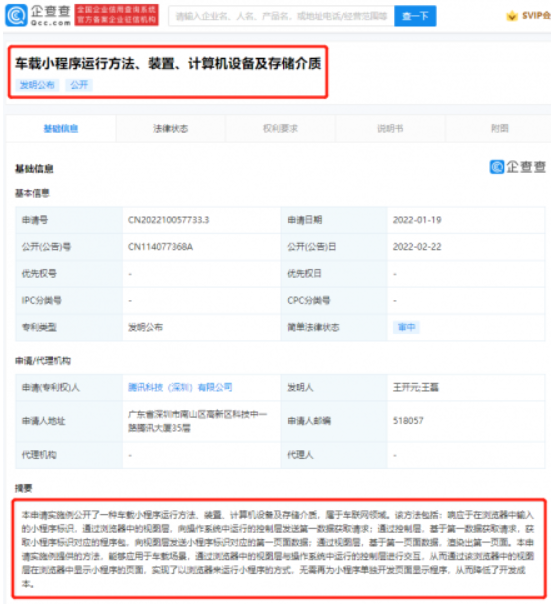Screen dimensions: 551x604
Task: Click the SVIP crown icon
Action: pos(512,16)
